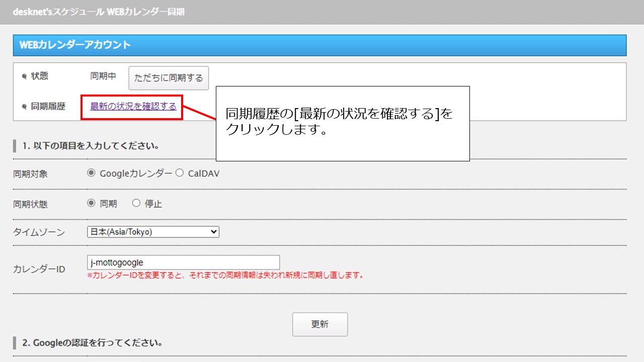Click the WEBカレンダーアカウント blue header

coord(319,45)
